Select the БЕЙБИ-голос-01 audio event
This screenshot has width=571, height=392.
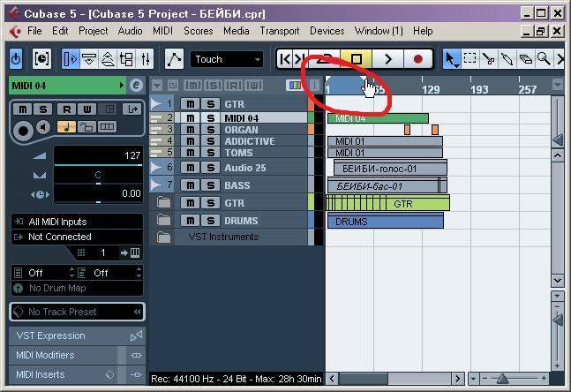tap(390, 169)
